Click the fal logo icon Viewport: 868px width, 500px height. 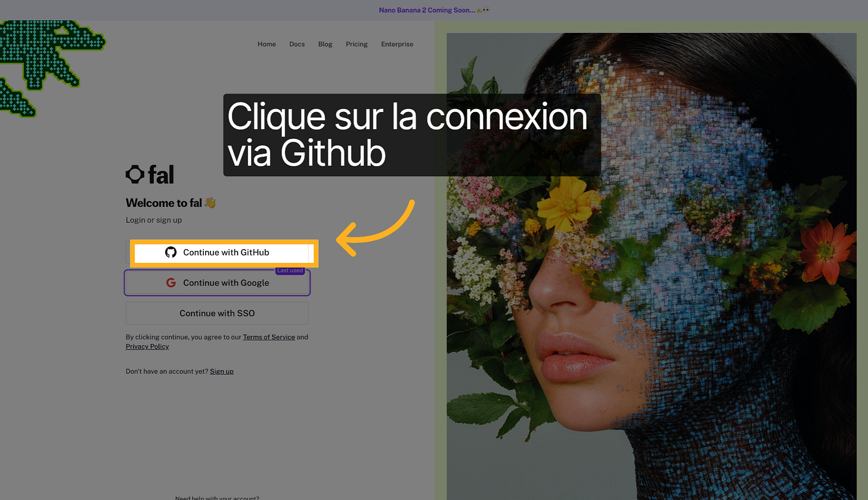pyautogui.click(x=134, y=174)
